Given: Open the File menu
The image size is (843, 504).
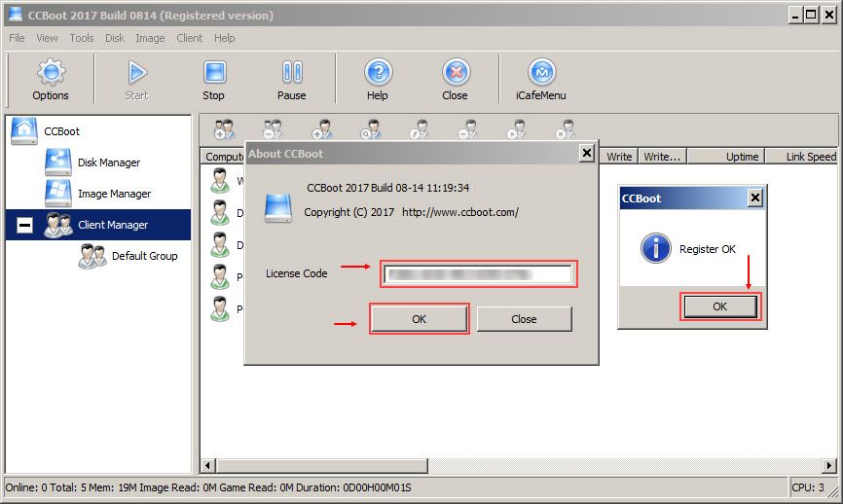Looking at the screenshot, I should (x=17, y=38).
